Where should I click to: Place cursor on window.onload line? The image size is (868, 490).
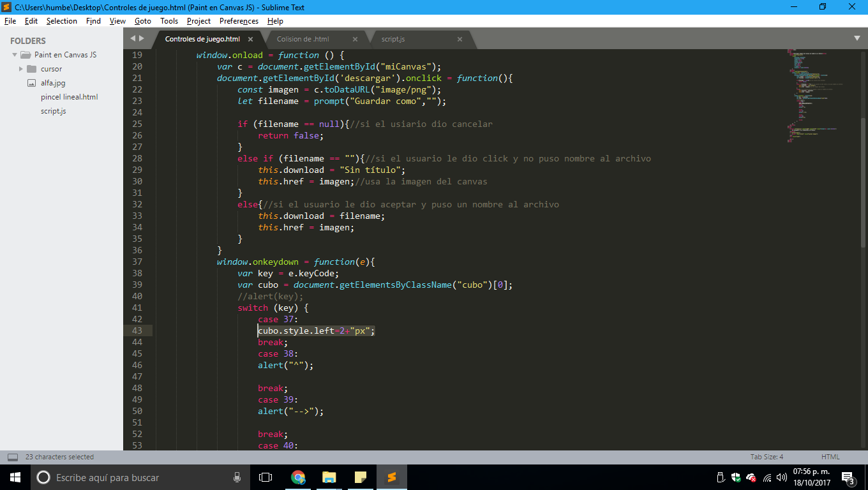pos(270,55)
